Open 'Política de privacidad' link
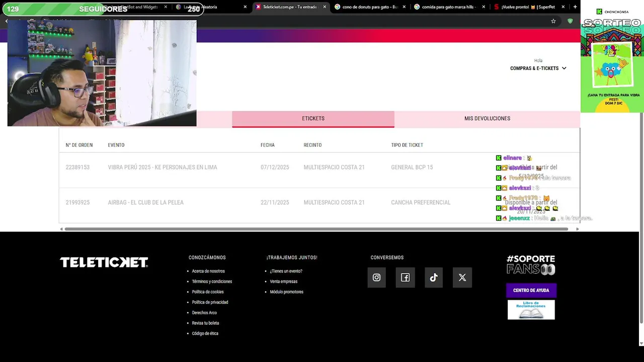The height and width of the screenshot is (362, 644). point(210,302)
